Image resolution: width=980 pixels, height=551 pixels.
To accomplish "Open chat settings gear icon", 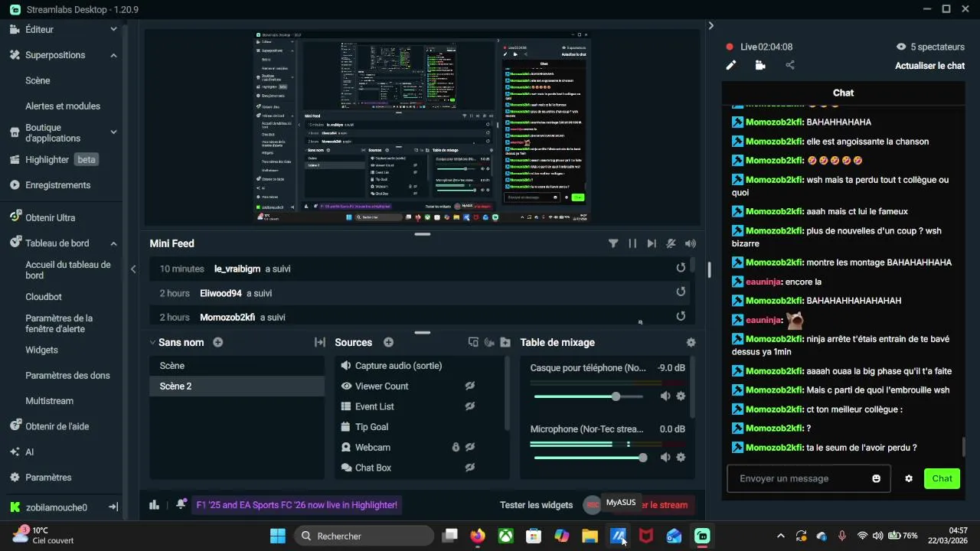I will pyautogui.click(x=909, y=478).
